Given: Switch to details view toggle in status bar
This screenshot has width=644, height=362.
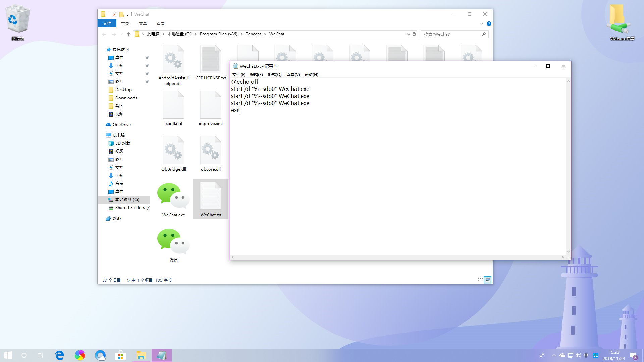Looking at the screenshot, I should [480, 280].
